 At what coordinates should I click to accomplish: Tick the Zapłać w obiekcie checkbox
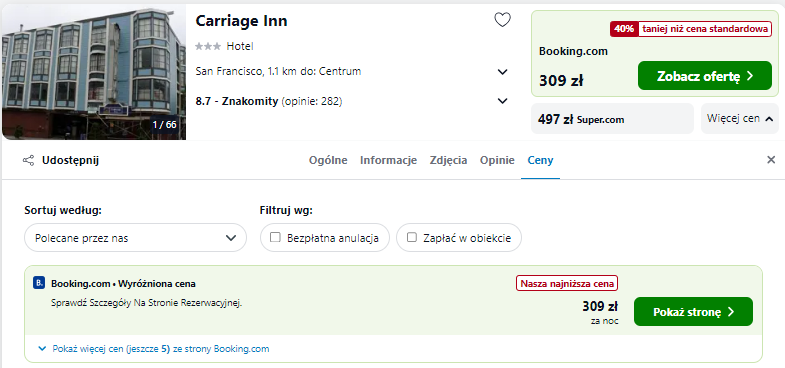coord(412,237)
